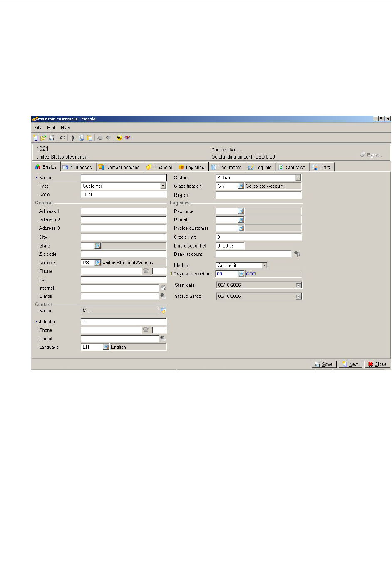Click the Line discount % field
The width and height of the screenshot is (392, 580).
pyautogui.click(x=230, y=246)
